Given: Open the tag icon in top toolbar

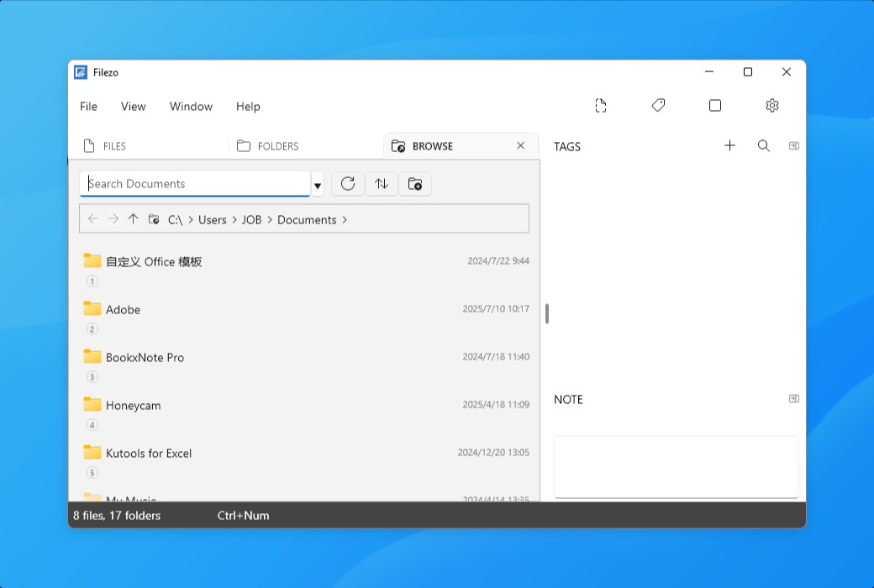Looking at the screenshot, I should pos(658,105).
